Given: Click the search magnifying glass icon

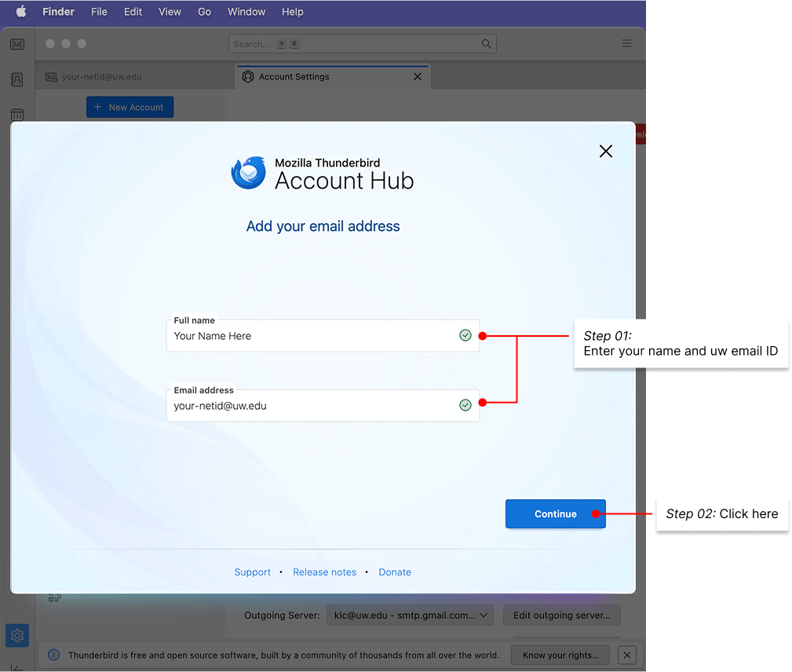Looking at the screenshot, I should click(x=487, y=43).
